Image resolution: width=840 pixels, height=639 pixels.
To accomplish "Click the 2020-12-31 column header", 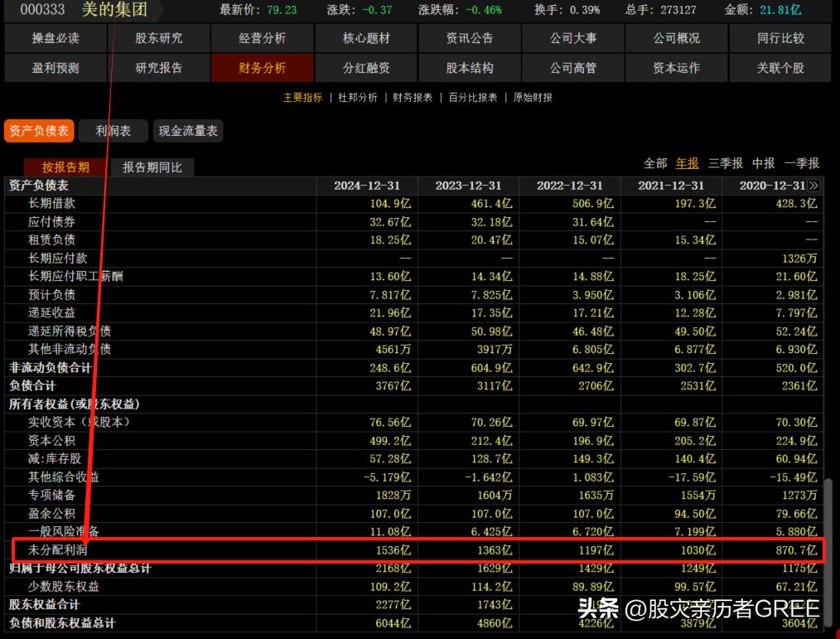I will (x=773, y=186).
